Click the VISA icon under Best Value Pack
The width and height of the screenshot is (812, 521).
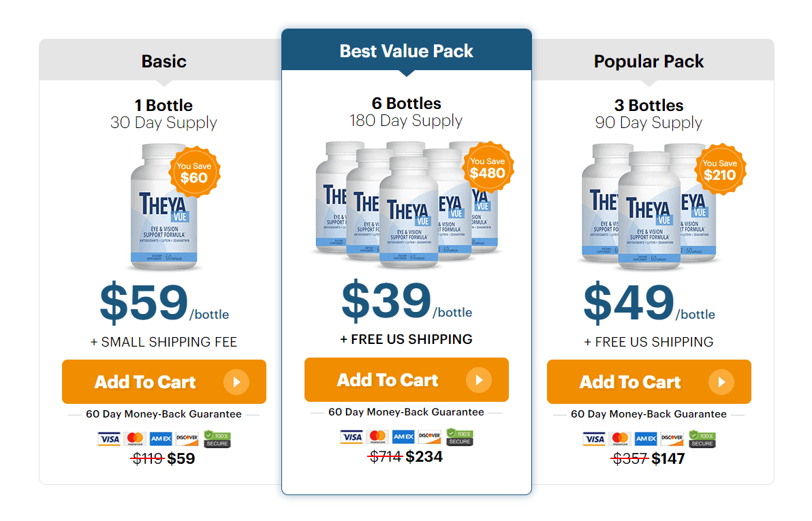[352, 437]
